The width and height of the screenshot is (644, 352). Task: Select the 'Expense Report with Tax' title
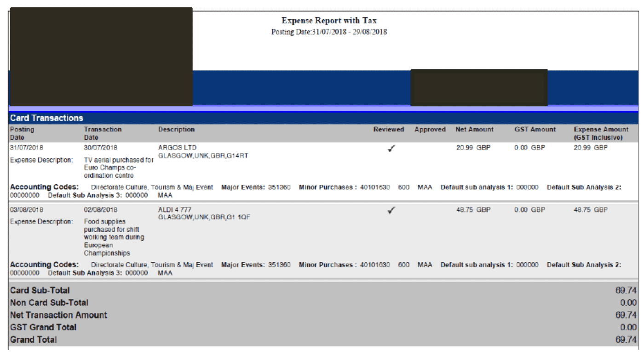329,21
